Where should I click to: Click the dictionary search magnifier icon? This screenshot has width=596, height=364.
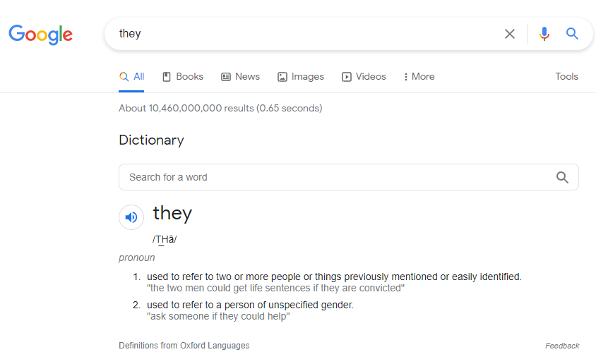[x=562, y=177]
